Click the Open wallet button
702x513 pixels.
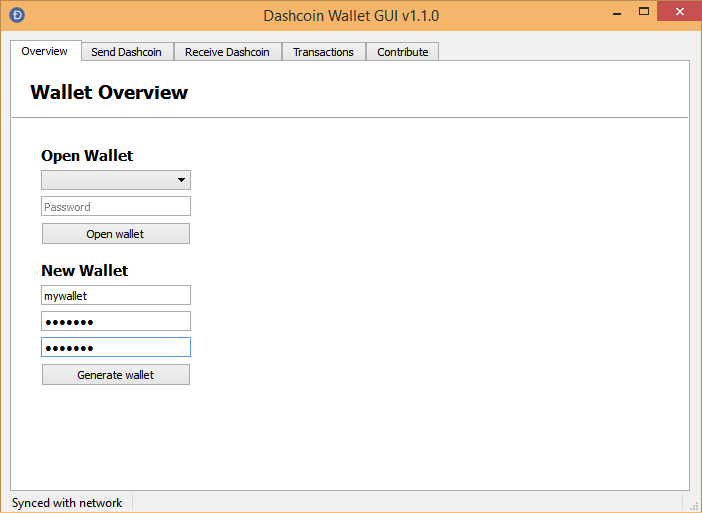click(116, 234)
